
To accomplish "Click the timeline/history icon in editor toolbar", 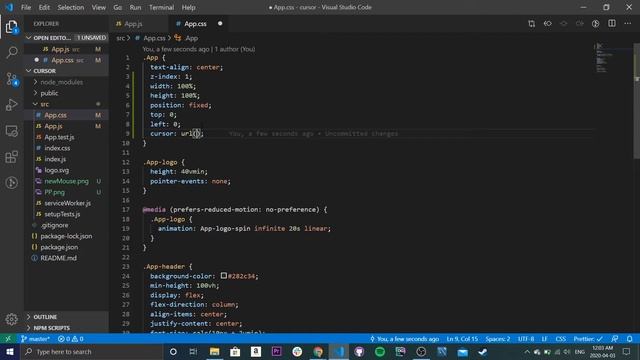I will [596, 24].
